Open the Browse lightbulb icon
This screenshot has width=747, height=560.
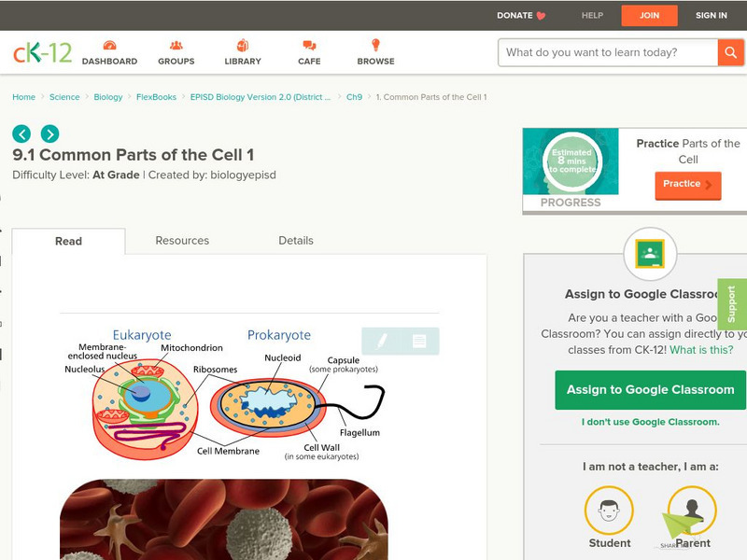(375, 46)
